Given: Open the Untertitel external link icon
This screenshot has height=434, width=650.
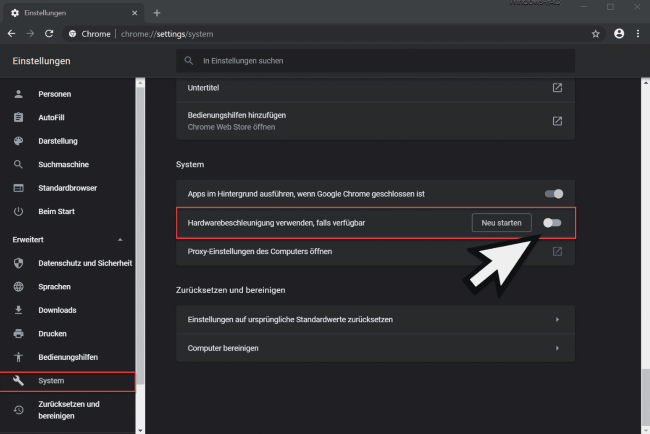Looking at the screenshot, I should click(557, 87).
